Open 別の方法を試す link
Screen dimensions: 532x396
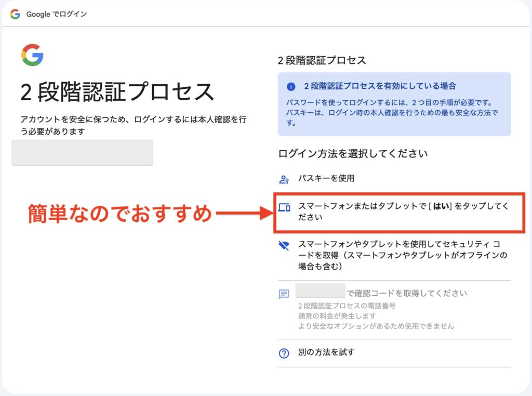click(x=326, y=353)
